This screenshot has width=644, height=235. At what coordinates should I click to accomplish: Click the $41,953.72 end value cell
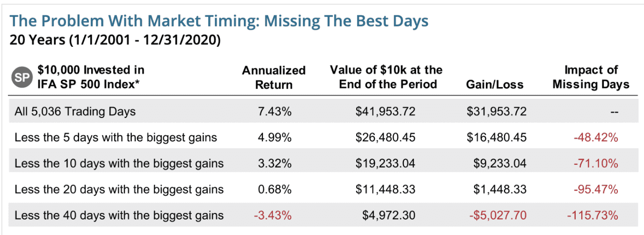385,111
